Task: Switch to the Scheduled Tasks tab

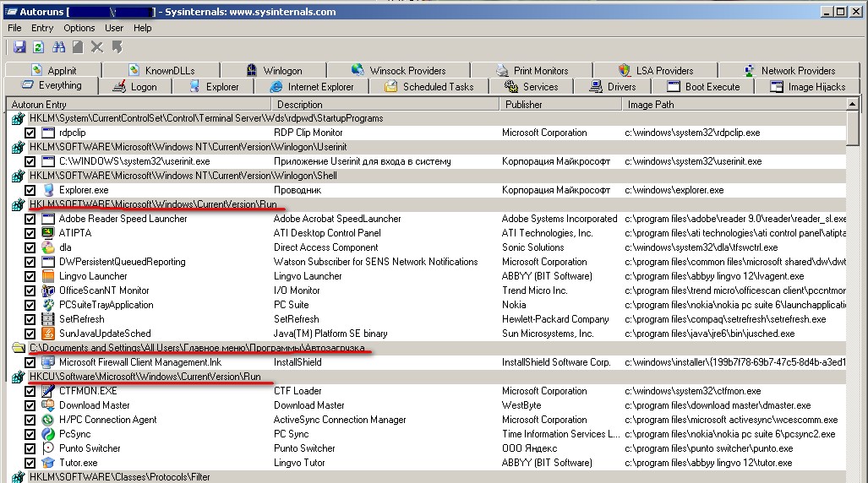Action: pyautogui.click(x=429, y=86)
